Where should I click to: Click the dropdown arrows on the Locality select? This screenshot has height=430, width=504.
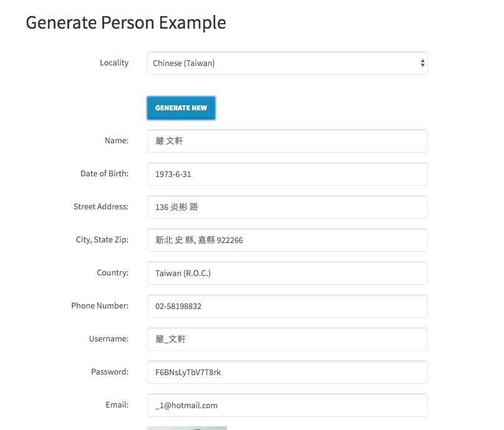click(422, 63)
